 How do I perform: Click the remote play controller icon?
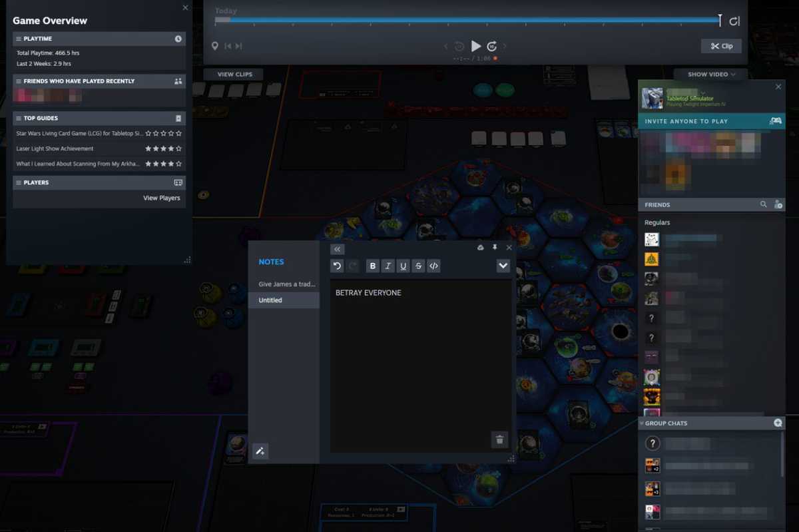point(776,121)
